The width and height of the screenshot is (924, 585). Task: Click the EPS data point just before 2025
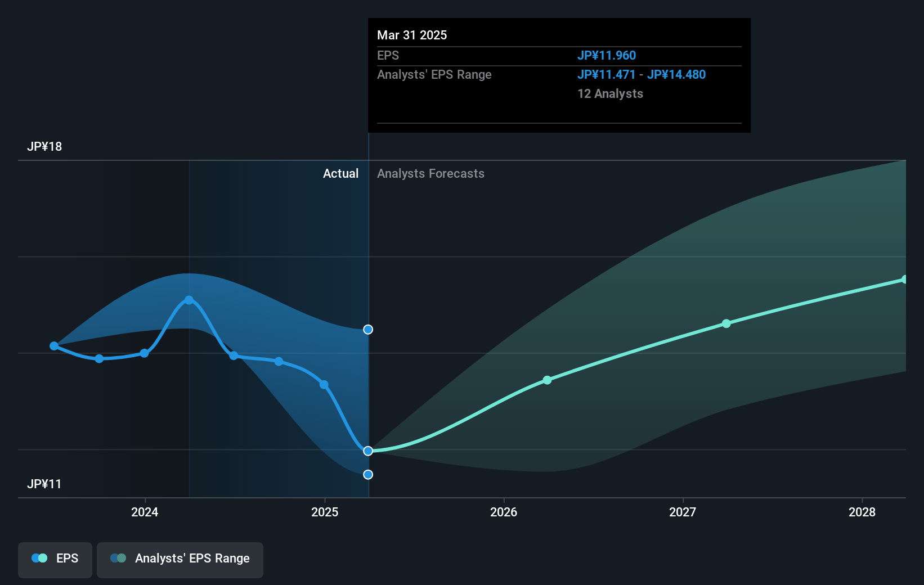click(324, 385)
